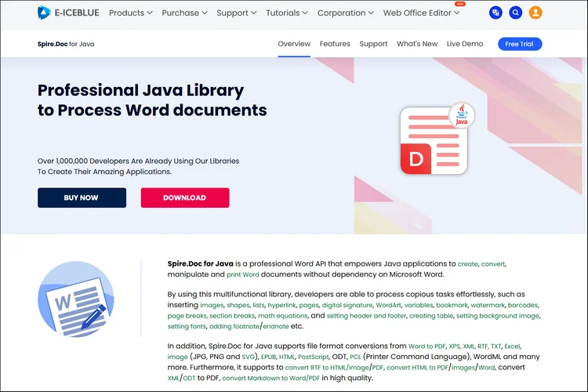Open the 'endnote' link
The image size is (588, 392).
pyautogui.click(x=276, y=326)
